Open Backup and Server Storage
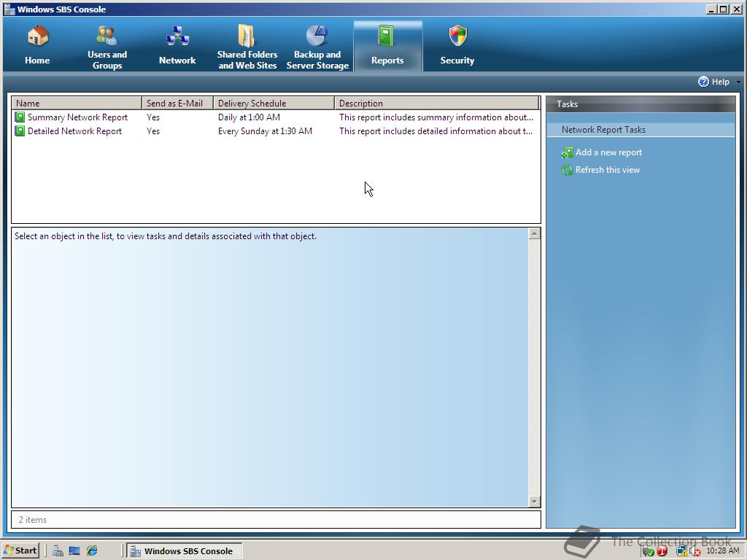 tap(317, 46)
